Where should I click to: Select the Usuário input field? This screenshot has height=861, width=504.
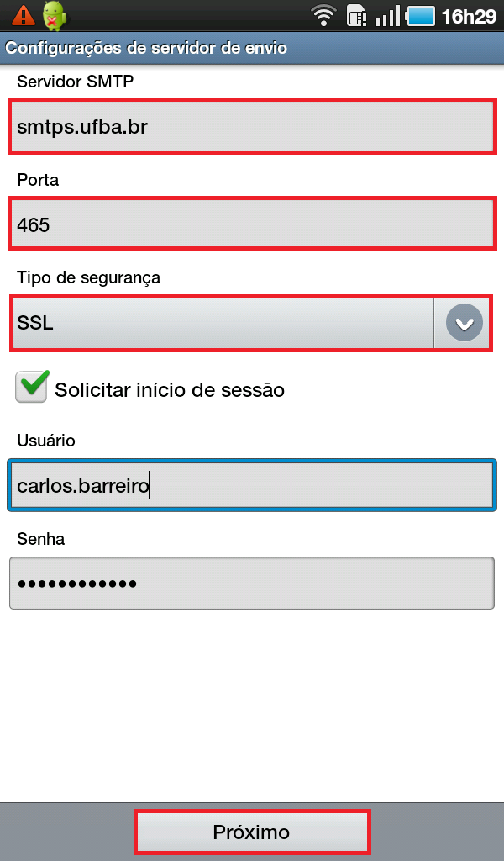tap(251, 485)
